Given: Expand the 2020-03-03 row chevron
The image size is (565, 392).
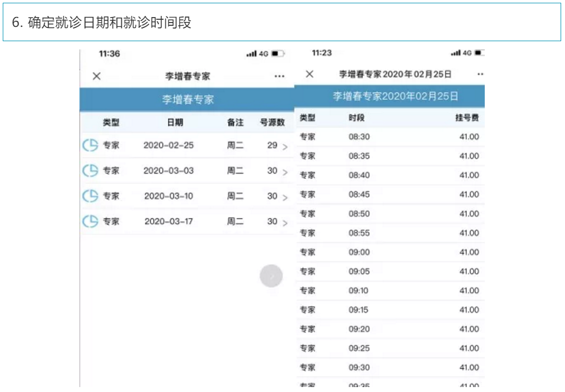Looking at the screenshot, I should point(285,172).
